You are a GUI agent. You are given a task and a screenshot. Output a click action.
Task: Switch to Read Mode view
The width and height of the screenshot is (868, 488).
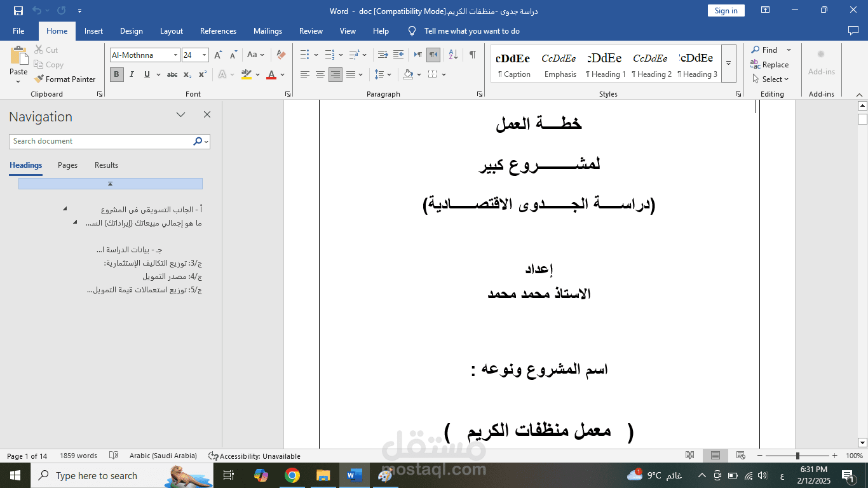689,456
